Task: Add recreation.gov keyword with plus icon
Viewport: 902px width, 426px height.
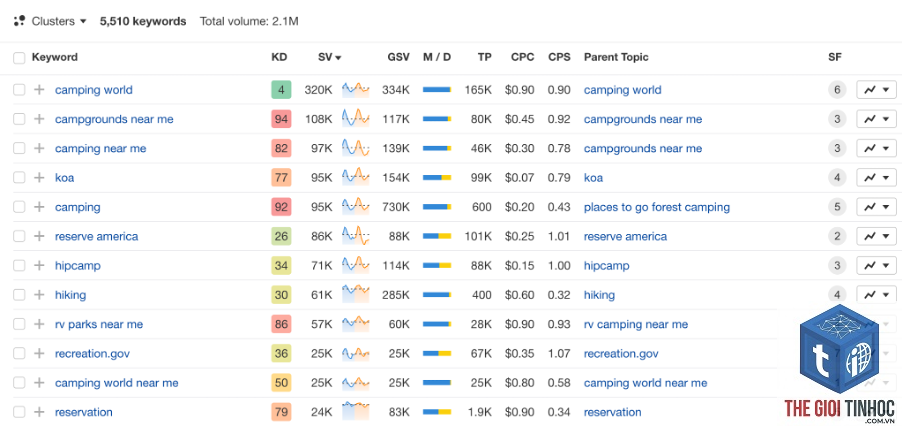Action: (39, 354)
